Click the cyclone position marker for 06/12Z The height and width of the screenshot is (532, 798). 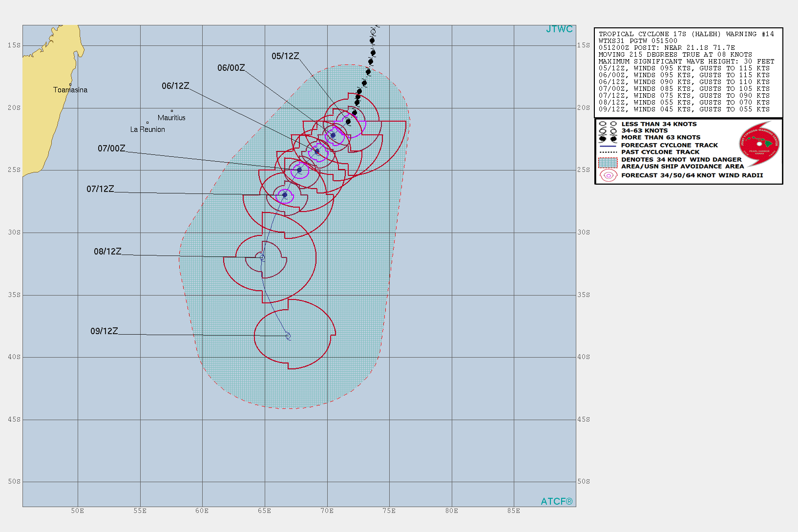click(317, 151)
